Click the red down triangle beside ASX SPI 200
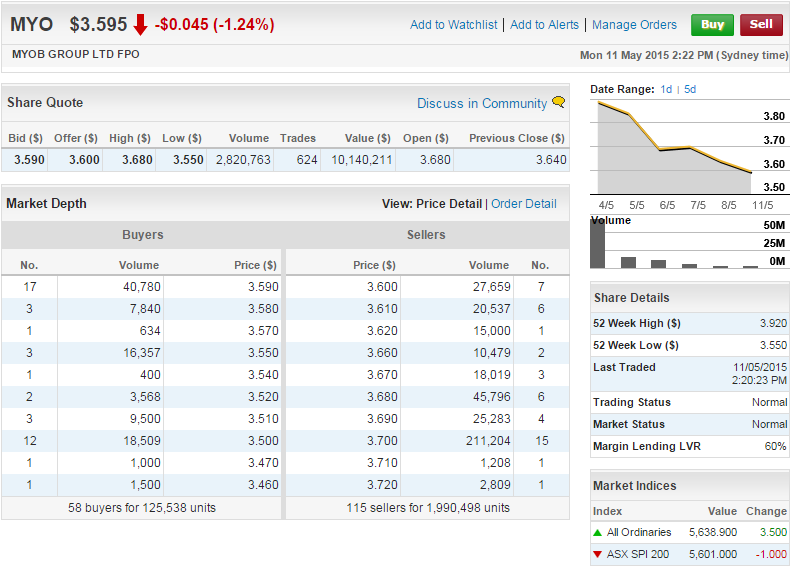The height and width of the screenshot is (573, 794). pyautogui.click(x=598, y=554)
